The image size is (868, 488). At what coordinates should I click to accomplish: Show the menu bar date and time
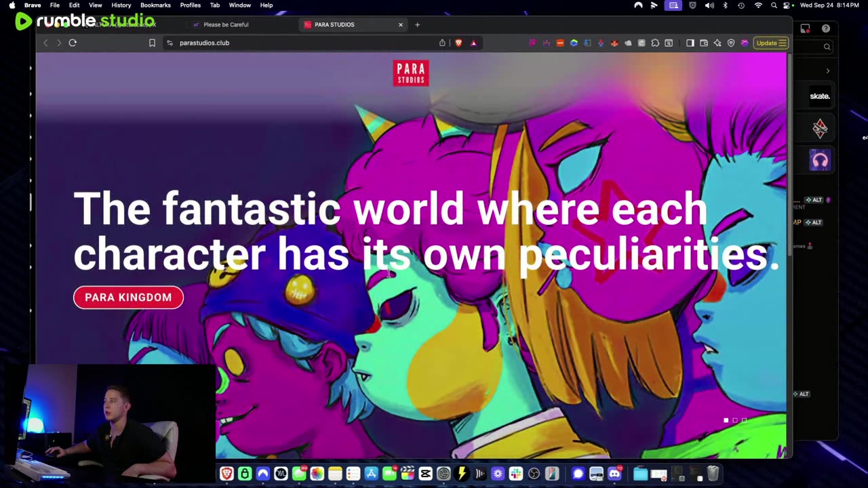click(x=831, y=5)
